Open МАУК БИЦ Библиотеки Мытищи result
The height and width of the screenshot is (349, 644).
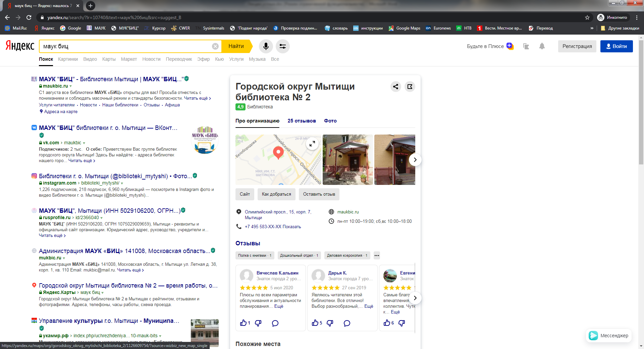tap(111, 79)
